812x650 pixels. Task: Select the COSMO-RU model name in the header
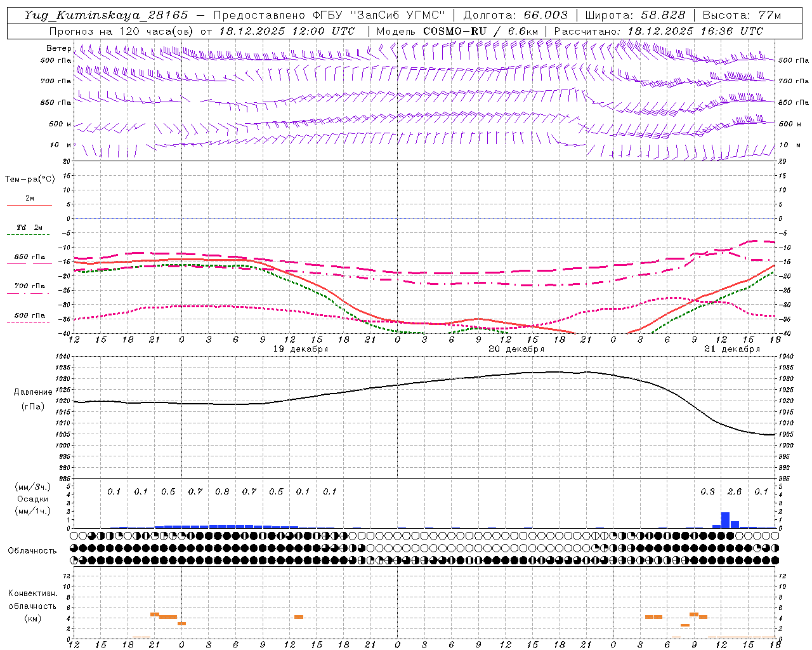pyautogui.click(x=455, y=31)
